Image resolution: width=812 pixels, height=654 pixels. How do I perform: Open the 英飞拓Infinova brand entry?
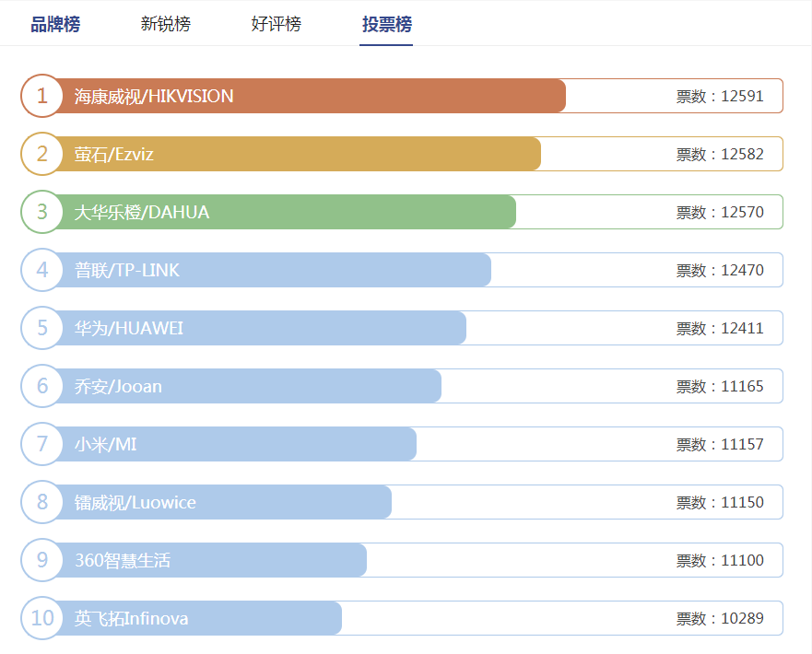132,618
